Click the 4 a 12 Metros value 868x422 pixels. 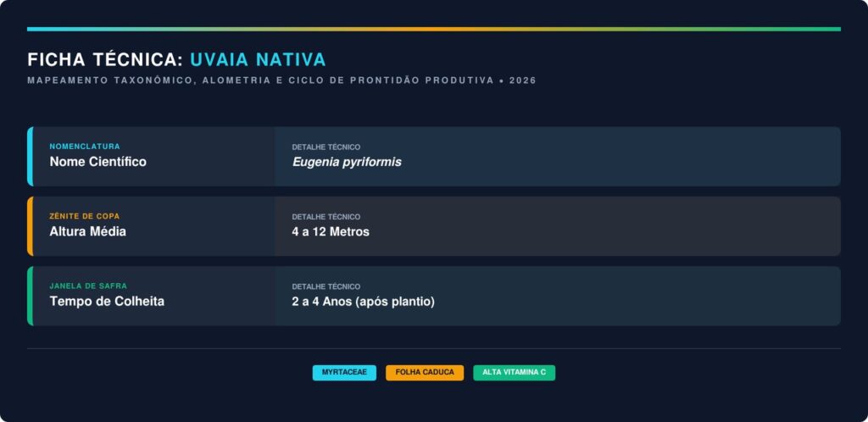click(x=331, y=231)
